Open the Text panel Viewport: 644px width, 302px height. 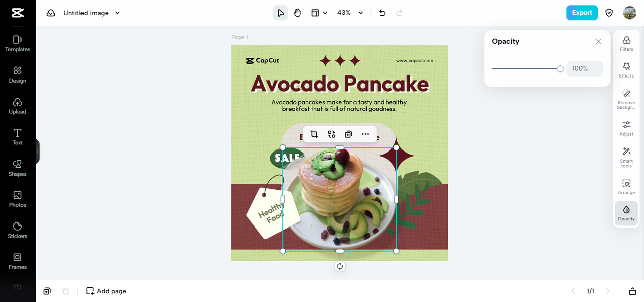(x=18, y=137)
